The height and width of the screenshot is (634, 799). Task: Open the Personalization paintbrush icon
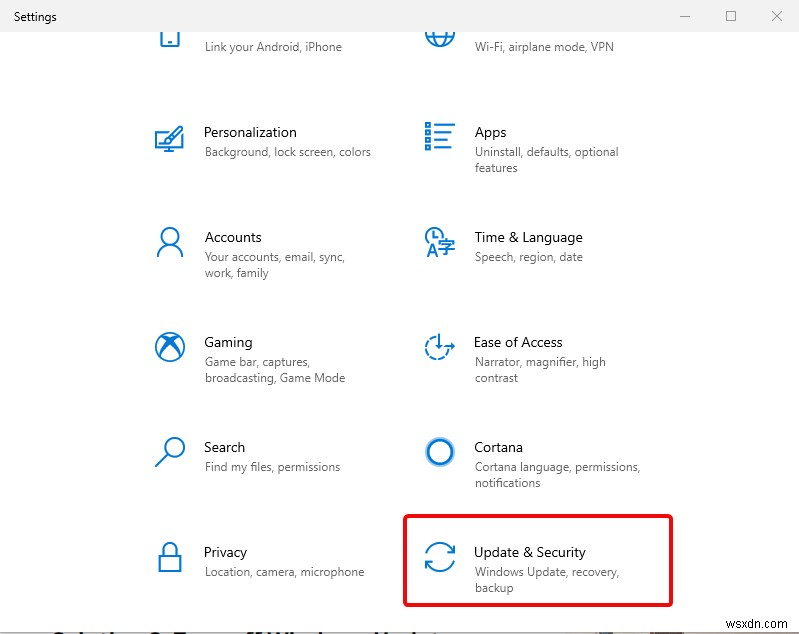169,139
